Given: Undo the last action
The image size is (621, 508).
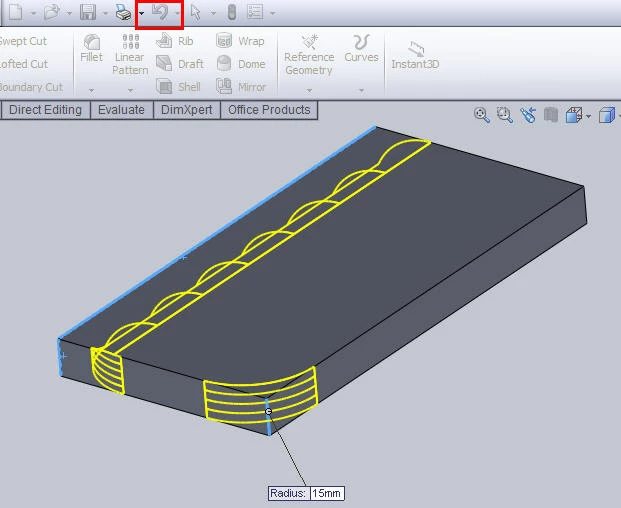Looking at the screenshot, I should [160, 12].
